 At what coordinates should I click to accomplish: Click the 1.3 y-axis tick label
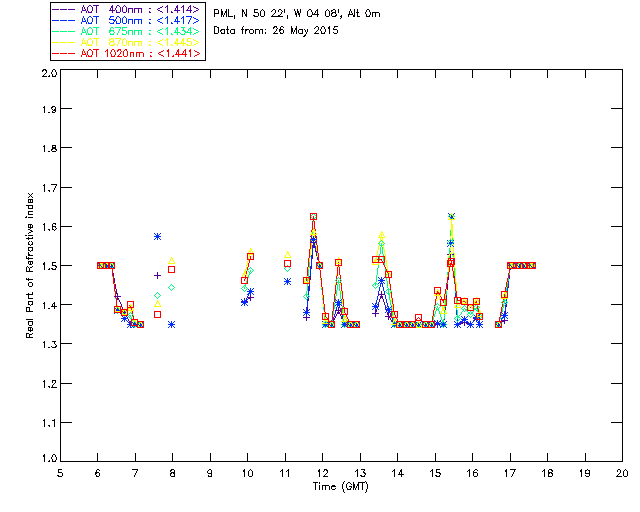(49, 344)
